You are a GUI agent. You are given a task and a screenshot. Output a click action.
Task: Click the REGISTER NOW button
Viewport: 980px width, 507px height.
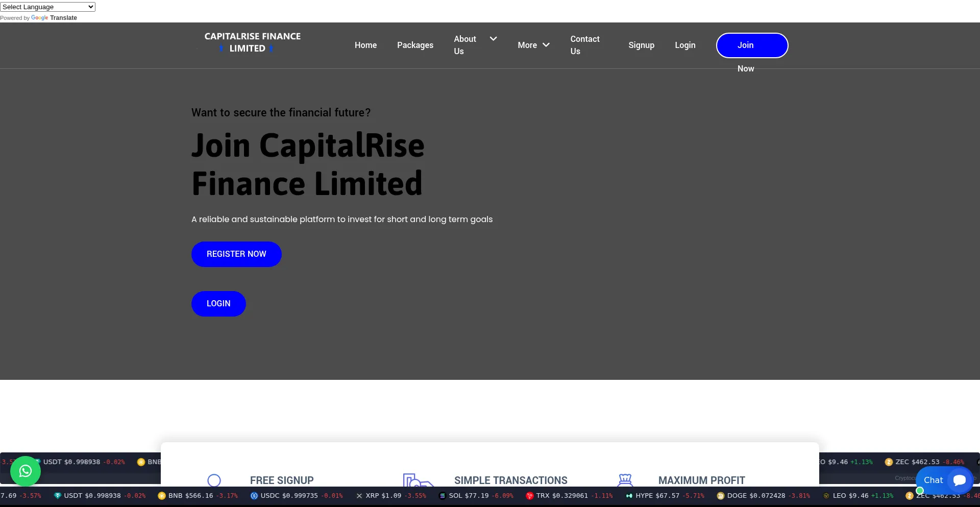point(236,254)
